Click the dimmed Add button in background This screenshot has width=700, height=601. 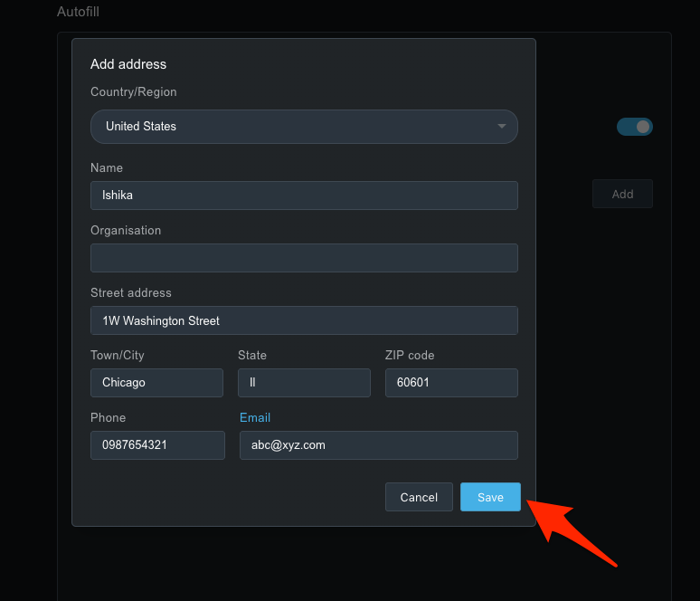622,194
